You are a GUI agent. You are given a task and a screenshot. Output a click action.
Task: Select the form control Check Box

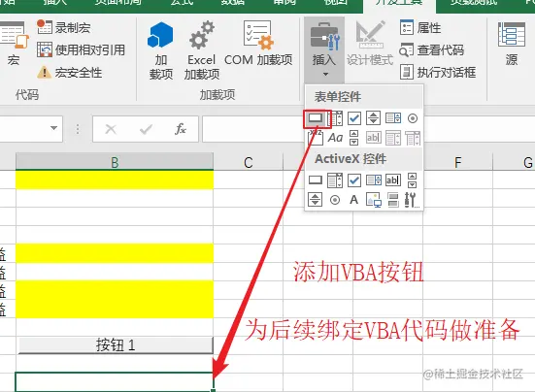click(x=354, y=118)
